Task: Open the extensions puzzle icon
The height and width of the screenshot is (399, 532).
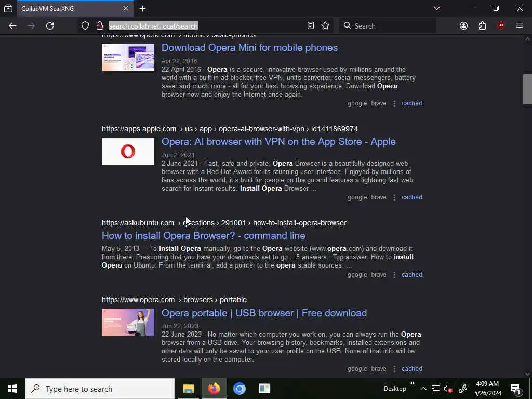Action: [x=482, y=26]
